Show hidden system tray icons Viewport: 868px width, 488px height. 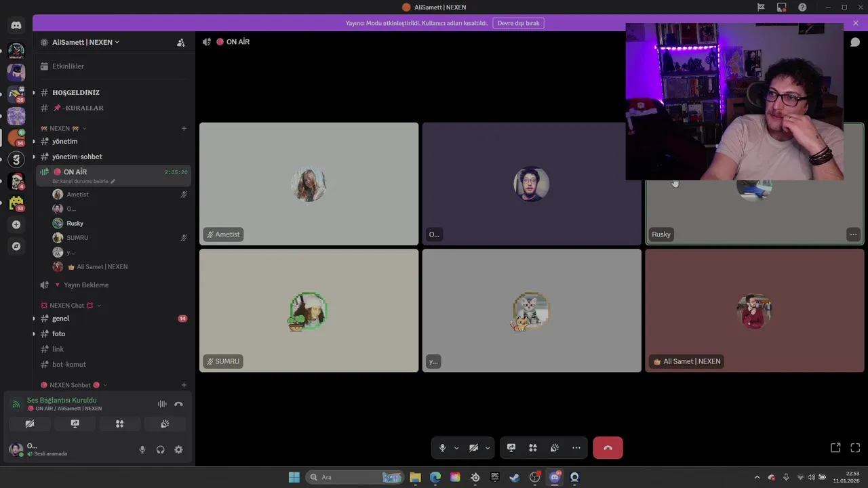(757, 477)
